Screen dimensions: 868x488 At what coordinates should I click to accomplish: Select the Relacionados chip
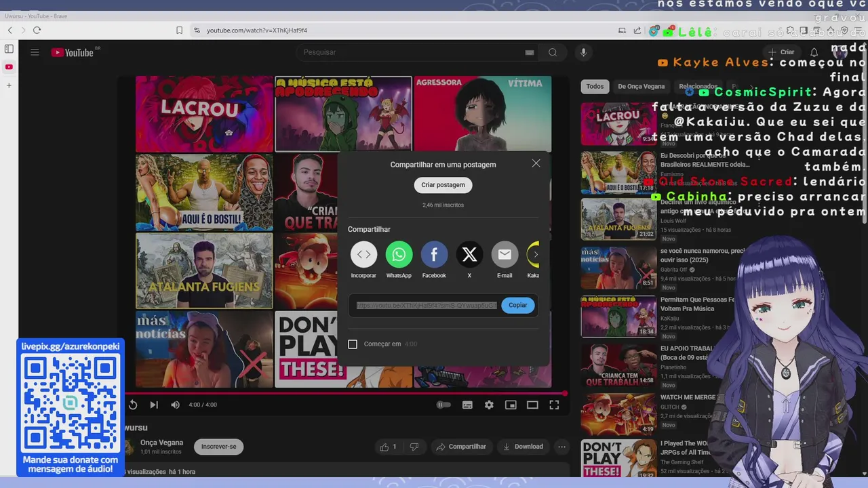point(698,86)
